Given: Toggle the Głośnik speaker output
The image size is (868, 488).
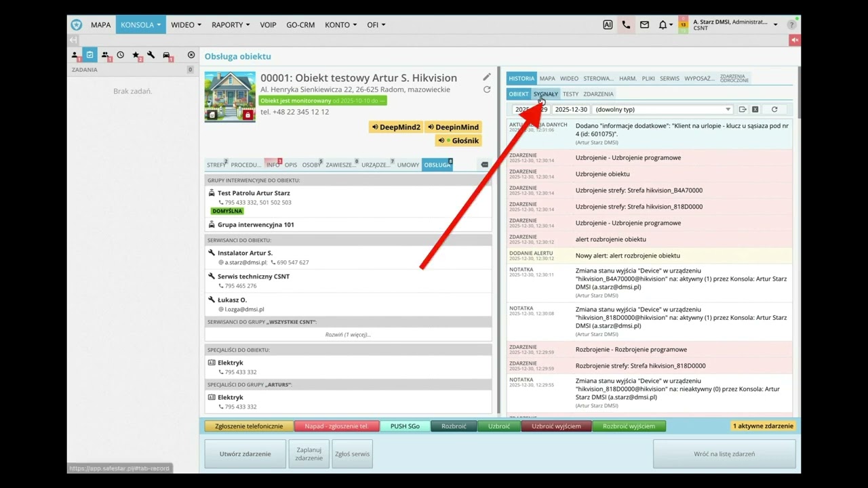Looking at the screenshot, I should point(458,140).
